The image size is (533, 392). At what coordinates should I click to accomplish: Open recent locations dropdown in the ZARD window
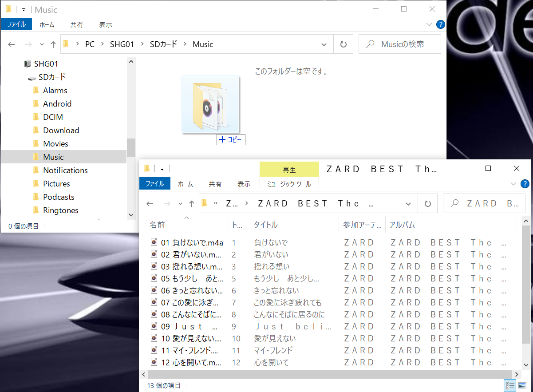(x=180, y=204)
